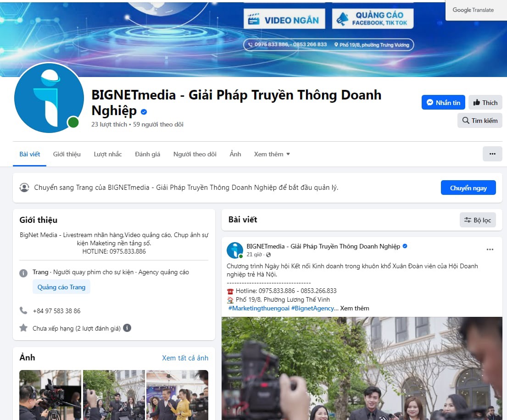Open the second photo thumbnail in Ảnh
Viewport: 507px width, 420px height.
(114, 395)
